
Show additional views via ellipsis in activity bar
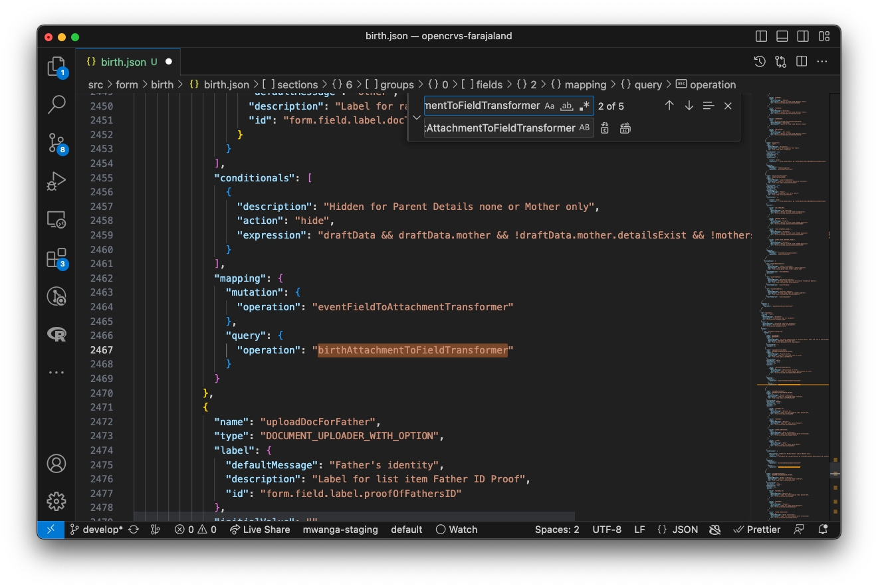point(56,373)
